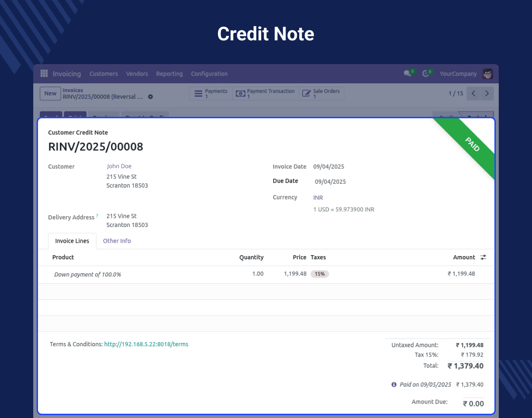
Task: Click the Delivery Address help question mark
Action: (x=97, y=216)
